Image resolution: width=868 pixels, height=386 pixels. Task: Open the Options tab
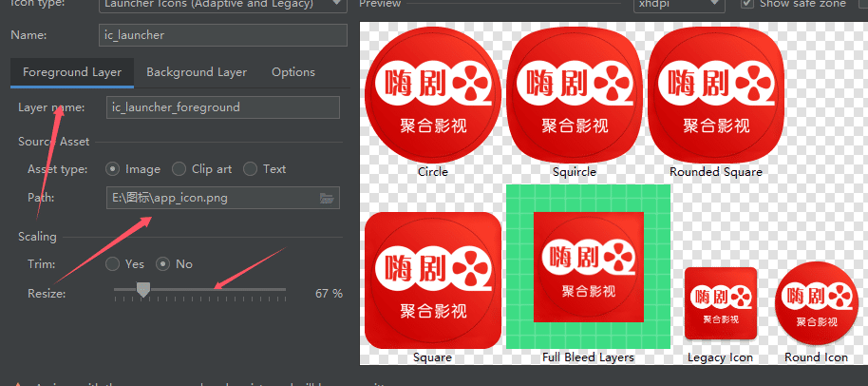pyautogui.click(x=292, y=72)
